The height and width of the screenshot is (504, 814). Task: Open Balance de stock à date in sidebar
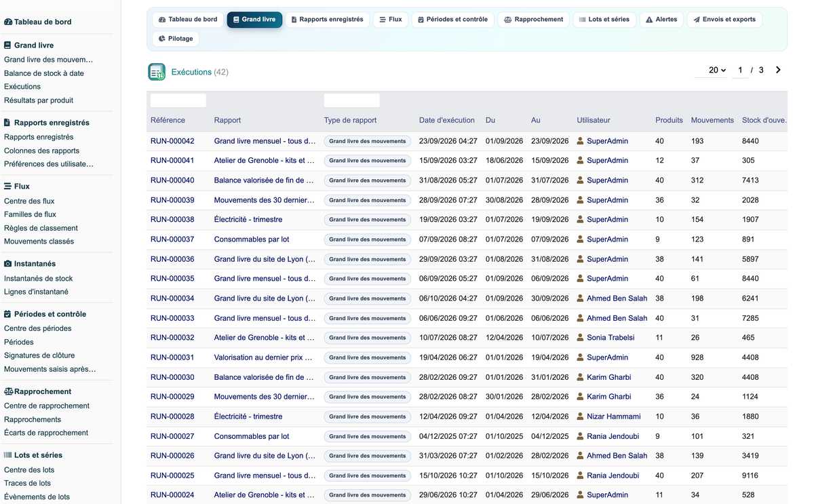click(44, 73)
